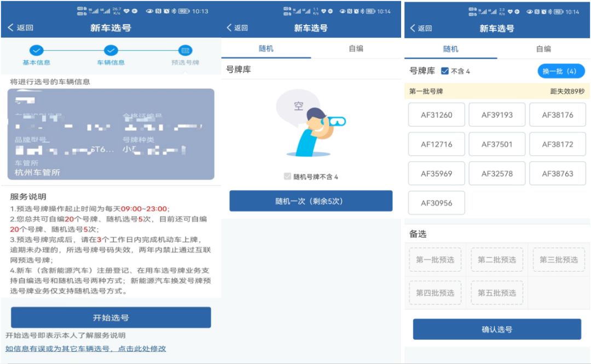Tap 第三批预选 placeholder slot
Screen dimensions: 591x364
pos(559,259)
